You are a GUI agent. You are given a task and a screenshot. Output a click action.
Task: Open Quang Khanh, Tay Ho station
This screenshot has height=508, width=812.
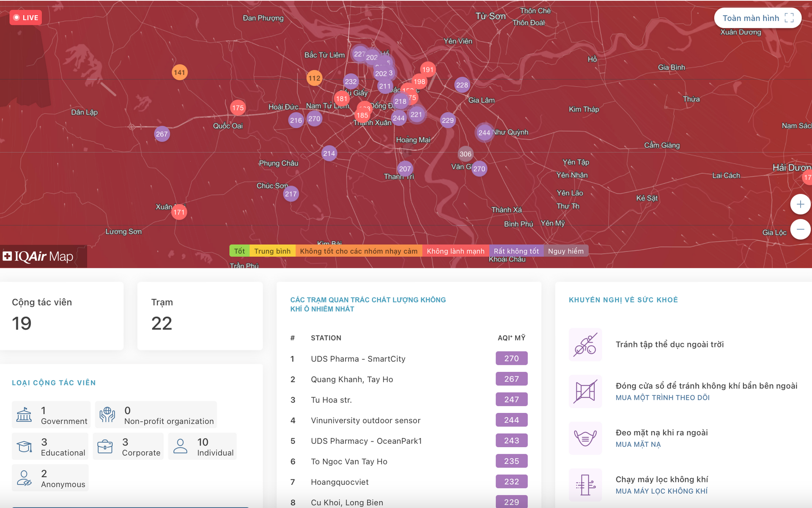(x=409, y=380)
